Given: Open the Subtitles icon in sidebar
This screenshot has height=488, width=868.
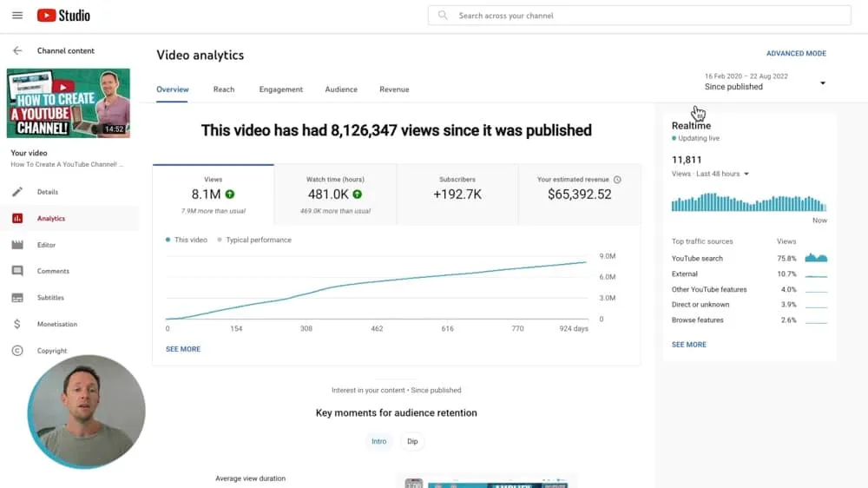Looking at the screenshot, I should point(17,298).
